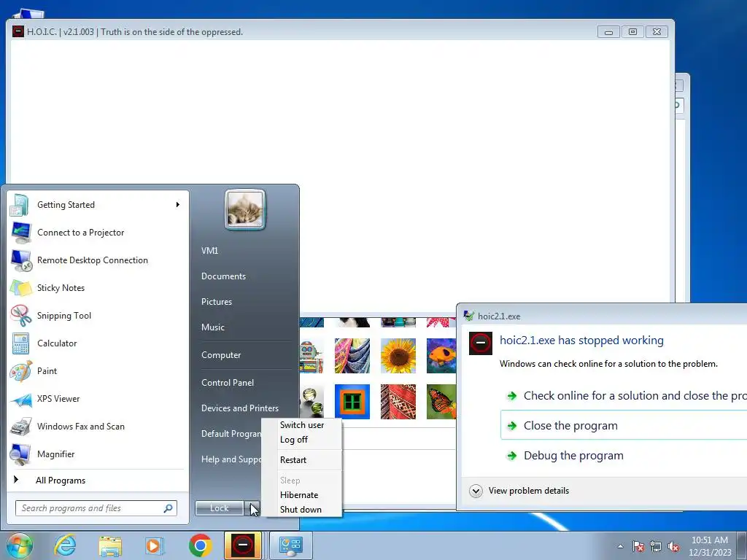Image resolution: width=747 pixels, height=560 pixels.
Task: Open Documents from Start menu
Action: [223, 276]
